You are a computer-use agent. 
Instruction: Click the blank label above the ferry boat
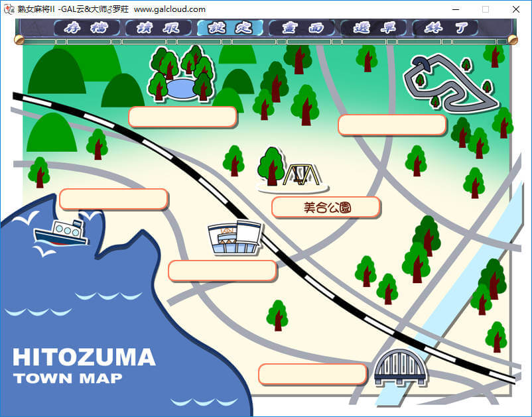tap(113, 199)
